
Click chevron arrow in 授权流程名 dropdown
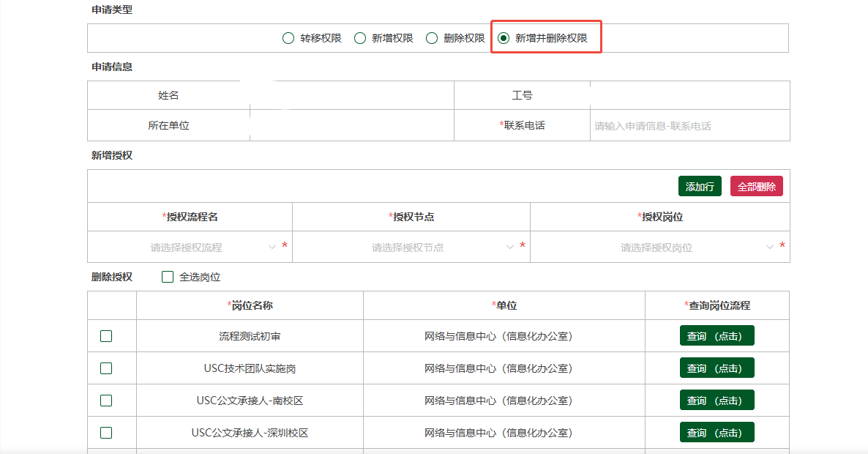(272, 248)
